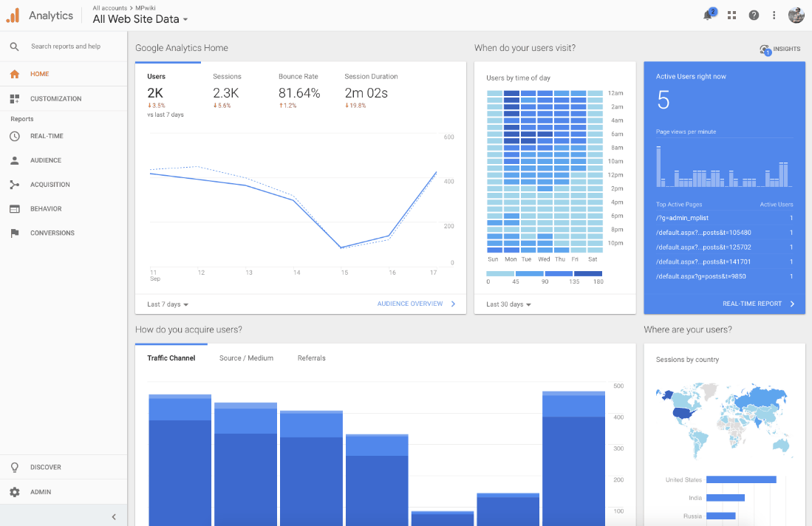Open the Last 30 days date range dropdown
The image size is (812, 526).
508,304
